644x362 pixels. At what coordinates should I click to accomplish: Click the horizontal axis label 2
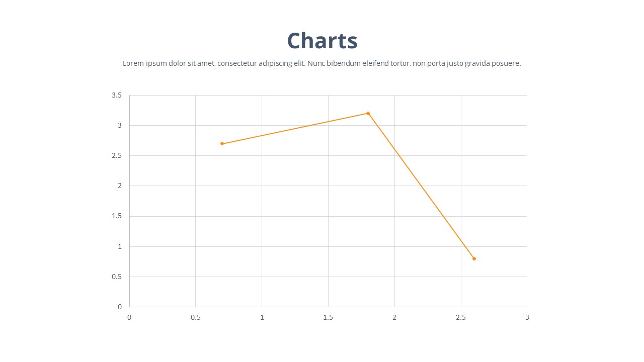(394, 317)
